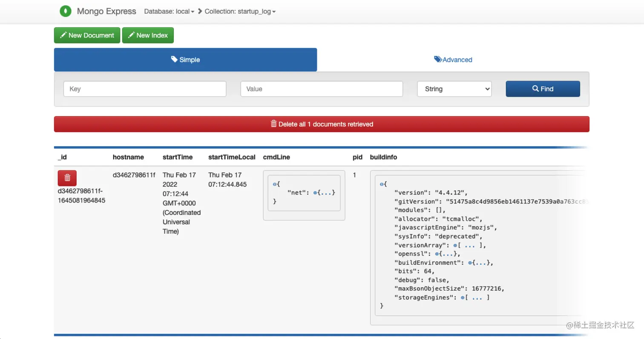This screenshot has height=339, width=644.
Task: Collapse the cmdLine JSON root object
Action: (275, 184)
